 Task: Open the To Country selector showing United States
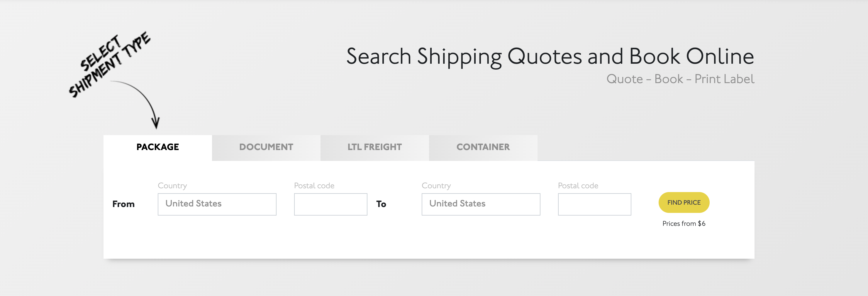481,204
